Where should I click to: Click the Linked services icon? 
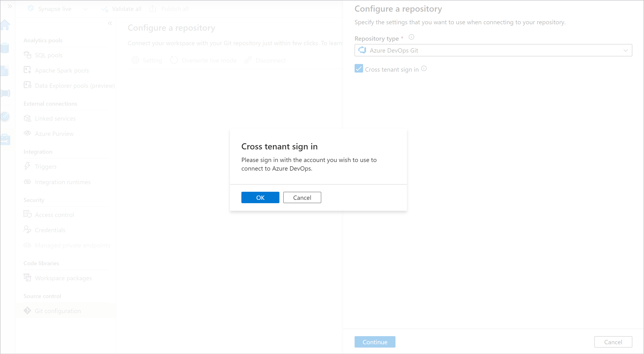pyautogui.click(x=28, y=118)
